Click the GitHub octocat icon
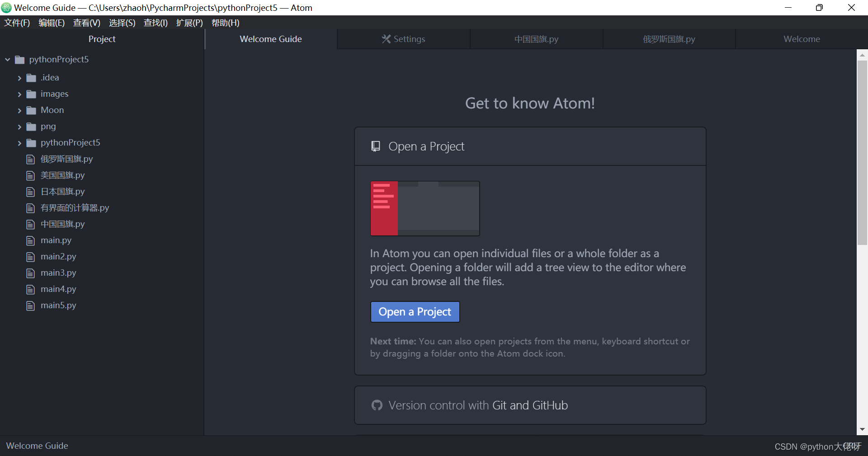The width and height of the screenshot is (868, 456). [377, 405]
